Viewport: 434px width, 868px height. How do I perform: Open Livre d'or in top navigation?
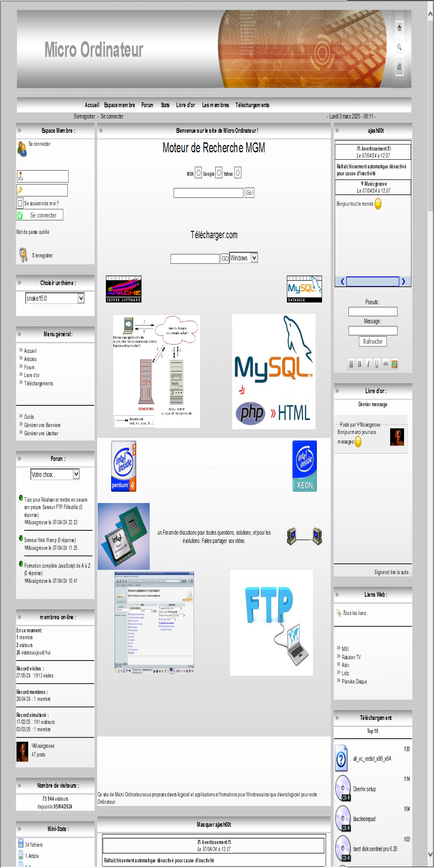coord(185,105)
